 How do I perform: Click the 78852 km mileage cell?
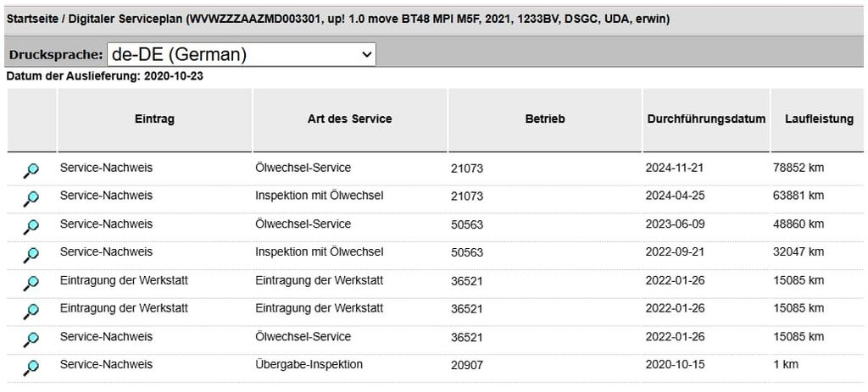(798, 168)
